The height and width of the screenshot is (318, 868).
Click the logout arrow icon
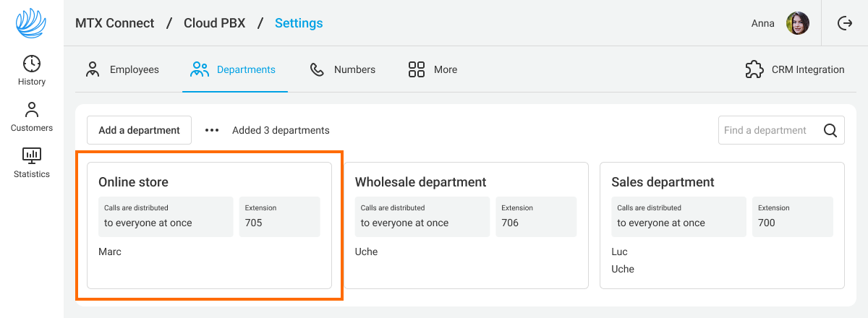tap(844, 23)
